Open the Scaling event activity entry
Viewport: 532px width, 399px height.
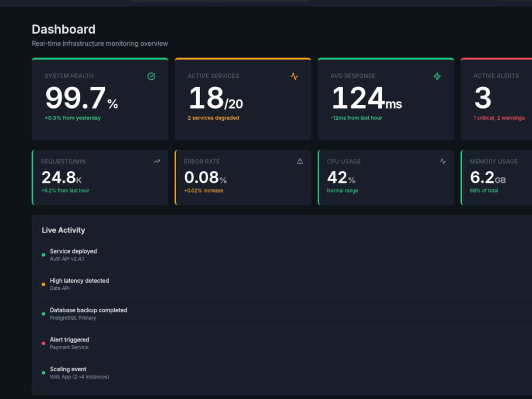tap(287, 372)
